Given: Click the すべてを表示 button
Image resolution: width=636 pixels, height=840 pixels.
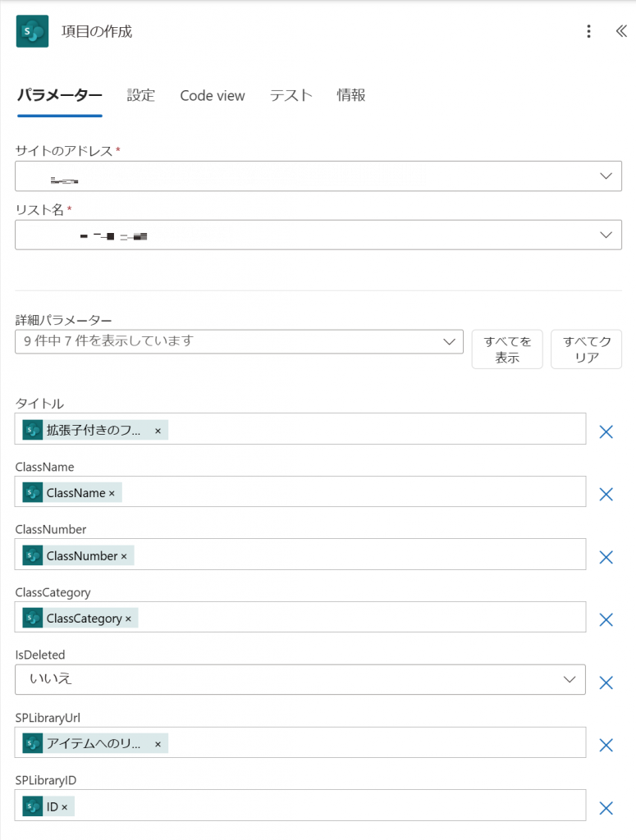Looking at the screenshot, I should tap(507, 349).
